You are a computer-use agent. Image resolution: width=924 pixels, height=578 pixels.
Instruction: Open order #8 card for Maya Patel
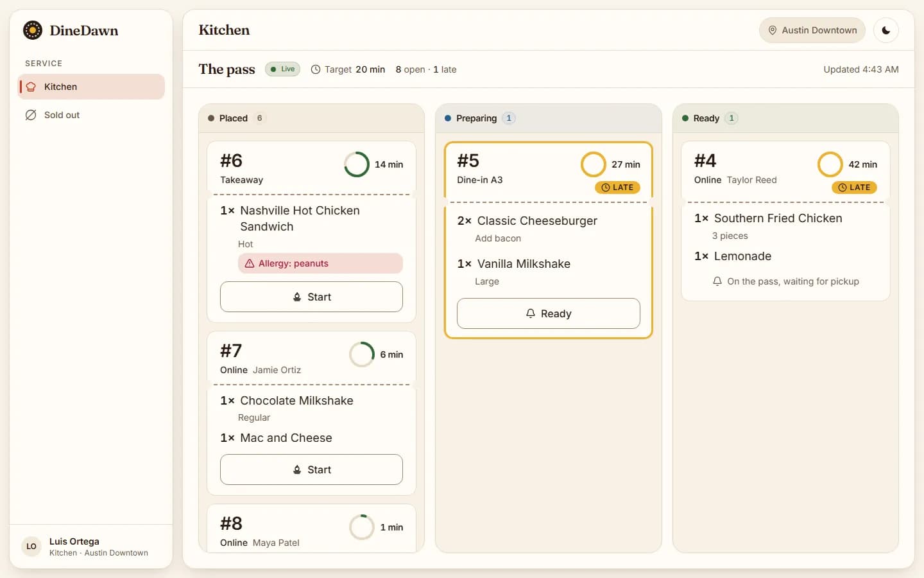point(311,529)
